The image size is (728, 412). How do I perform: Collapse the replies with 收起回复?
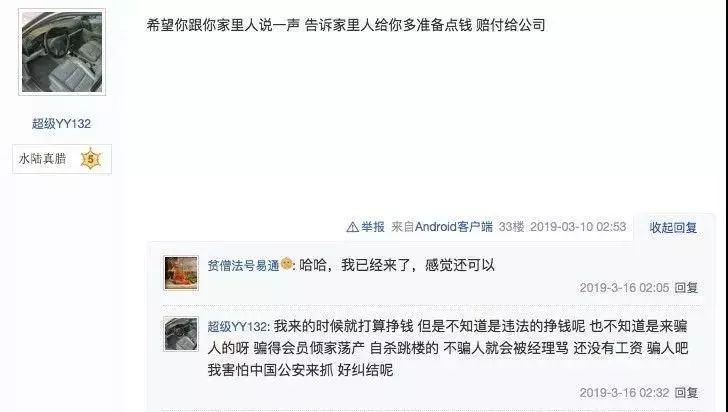(673, 228)
